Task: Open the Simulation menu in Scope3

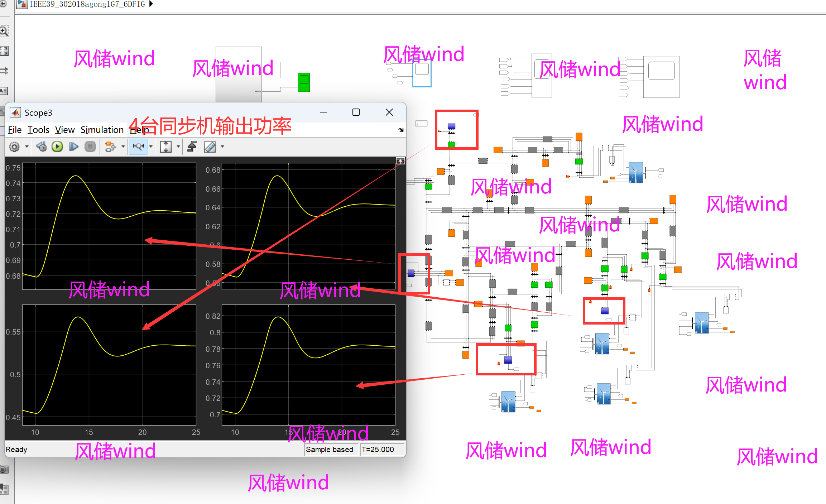Action: pos(102,130)
